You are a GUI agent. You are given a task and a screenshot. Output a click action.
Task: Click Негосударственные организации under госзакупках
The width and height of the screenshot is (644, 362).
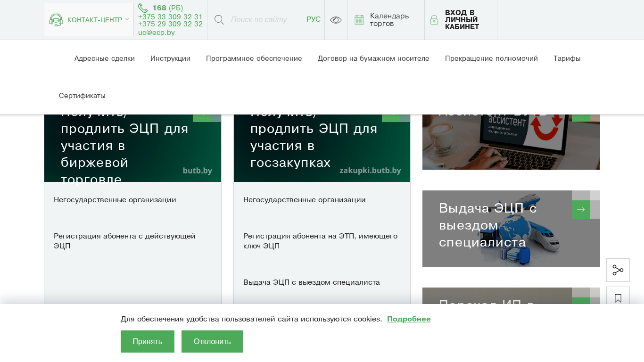coord(305,200)
